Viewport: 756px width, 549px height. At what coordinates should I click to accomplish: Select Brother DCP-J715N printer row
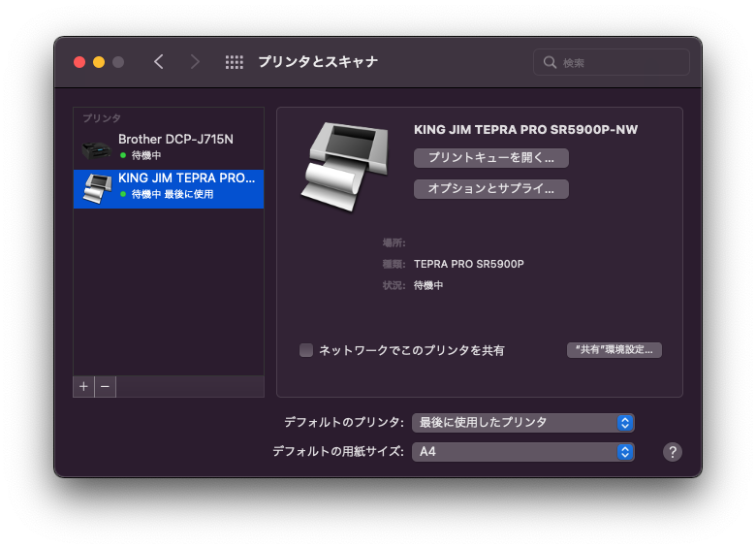point(169,147)
